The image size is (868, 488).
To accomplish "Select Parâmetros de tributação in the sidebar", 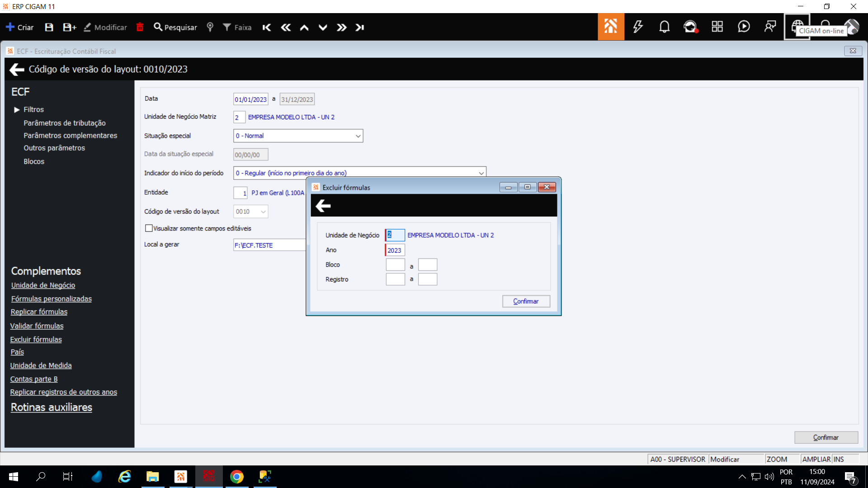I will click(x=64, y=123).
